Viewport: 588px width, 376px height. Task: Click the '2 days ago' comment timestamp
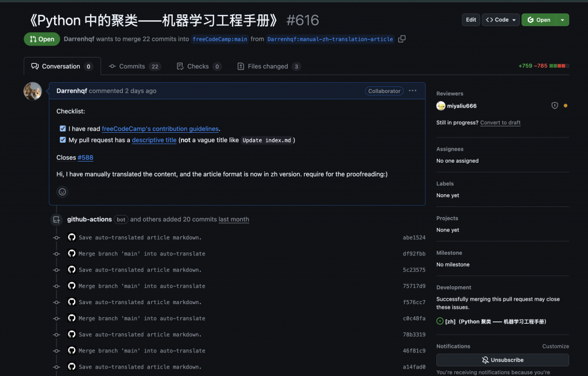[x=141, y=91]
